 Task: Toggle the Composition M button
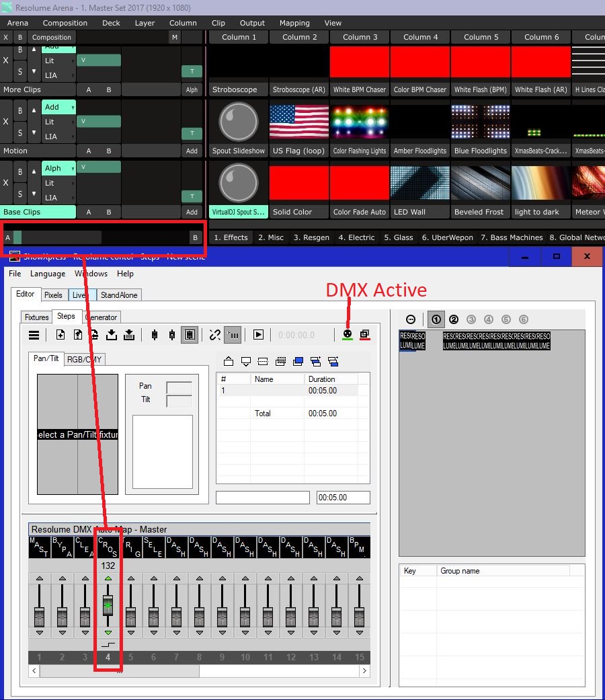pos(175,38)
